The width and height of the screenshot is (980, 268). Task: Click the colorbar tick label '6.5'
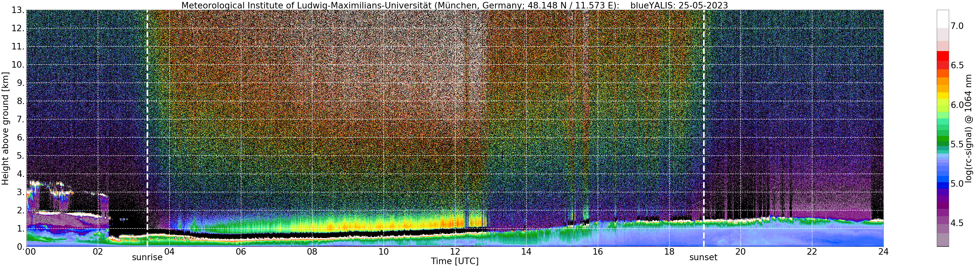point(957,65)
